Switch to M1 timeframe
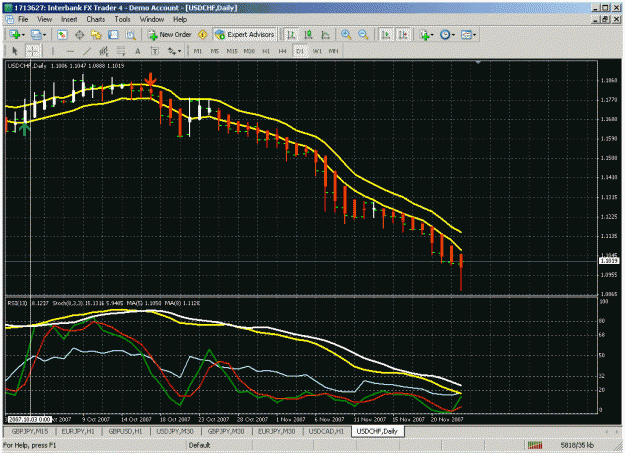 pos(198,51)
